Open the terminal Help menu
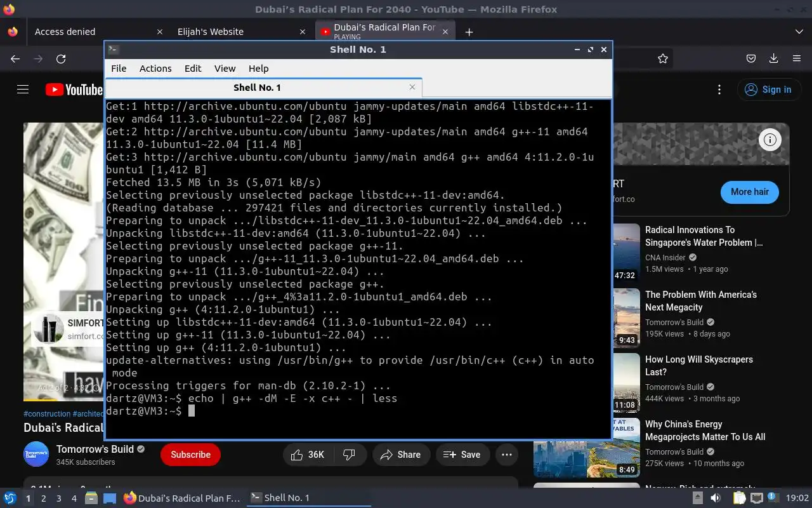Viewport: 812px width, 508px height. point(258,69)
